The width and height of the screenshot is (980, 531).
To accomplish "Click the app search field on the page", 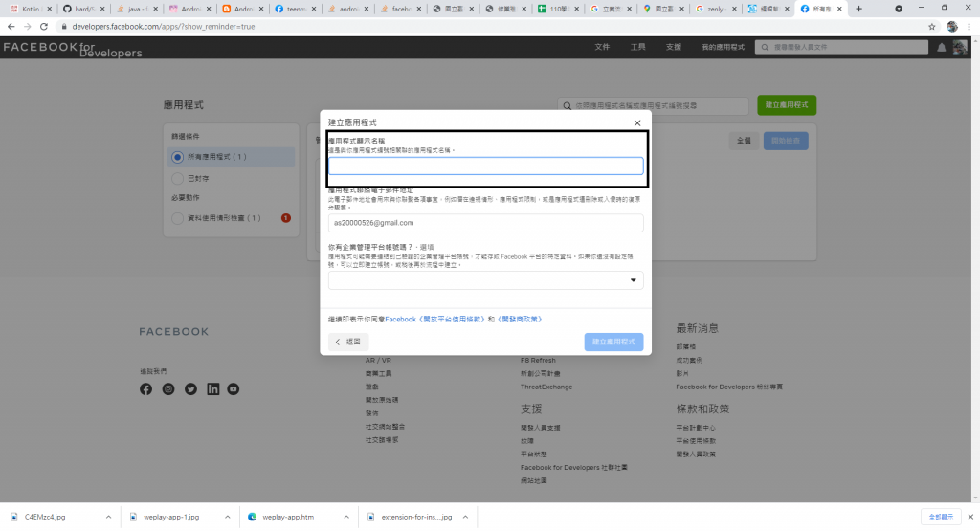I will 653,105.
